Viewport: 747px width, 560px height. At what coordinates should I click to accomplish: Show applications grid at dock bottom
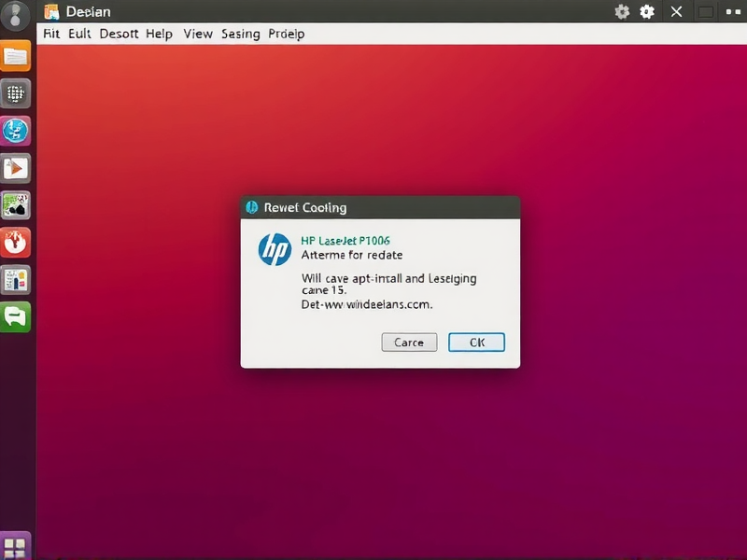click(16, 546)
